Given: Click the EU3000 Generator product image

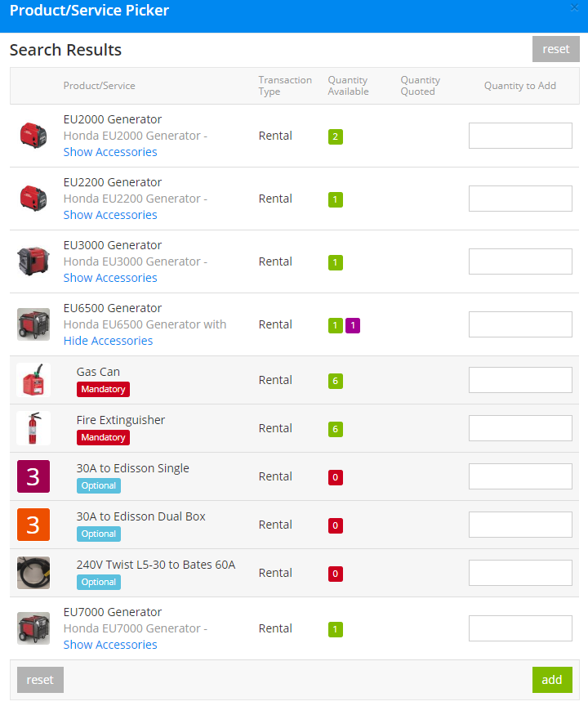Looking at the screenshot, I should pyautogui.click(x=33, y=261).
